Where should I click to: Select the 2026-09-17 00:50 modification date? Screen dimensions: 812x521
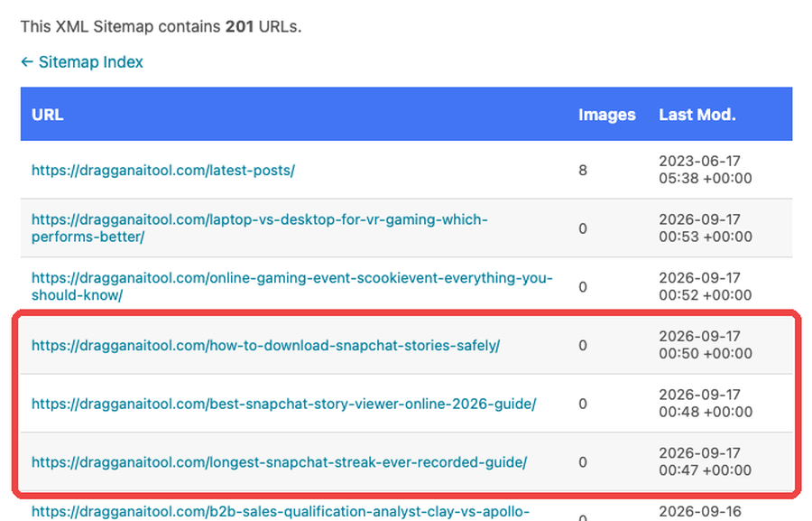tap(706, 345)
